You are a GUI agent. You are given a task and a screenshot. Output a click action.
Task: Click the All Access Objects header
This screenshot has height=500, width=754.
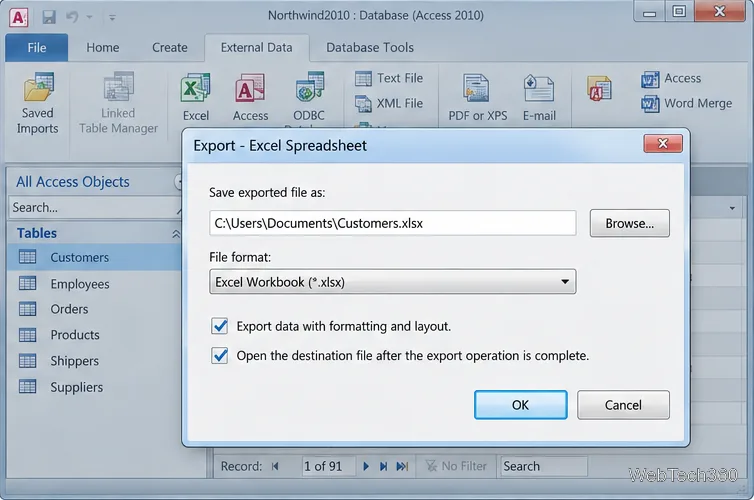coord(73,182)
